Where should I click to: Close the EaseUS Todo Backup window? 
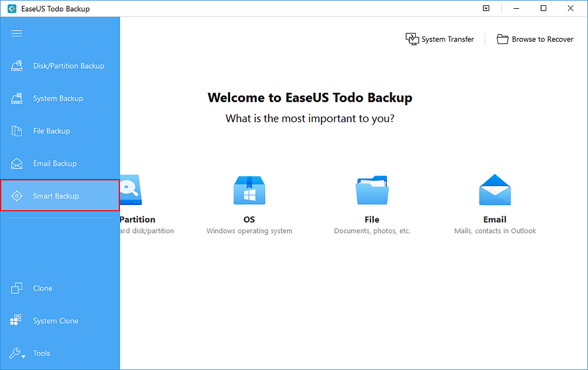point(570,8)
